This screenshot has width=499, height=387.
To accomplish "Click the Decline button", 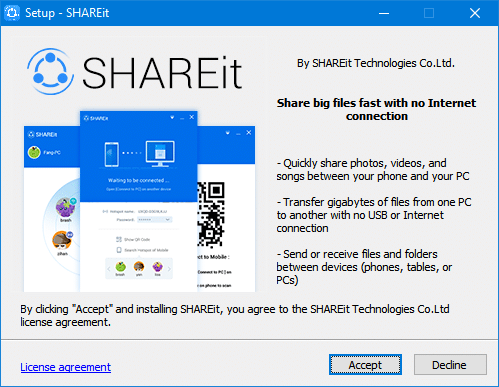I will (450, 365).
